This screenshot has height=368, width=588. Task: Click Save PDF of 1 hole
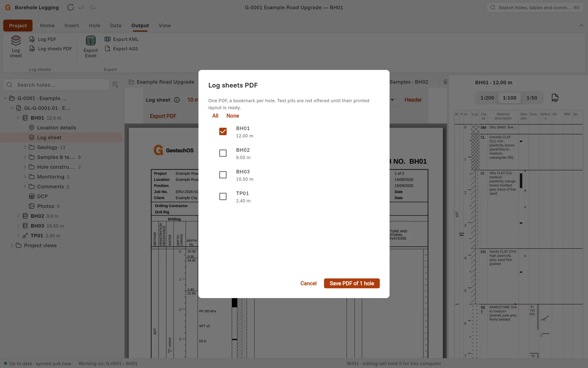(x=352, y=283)
